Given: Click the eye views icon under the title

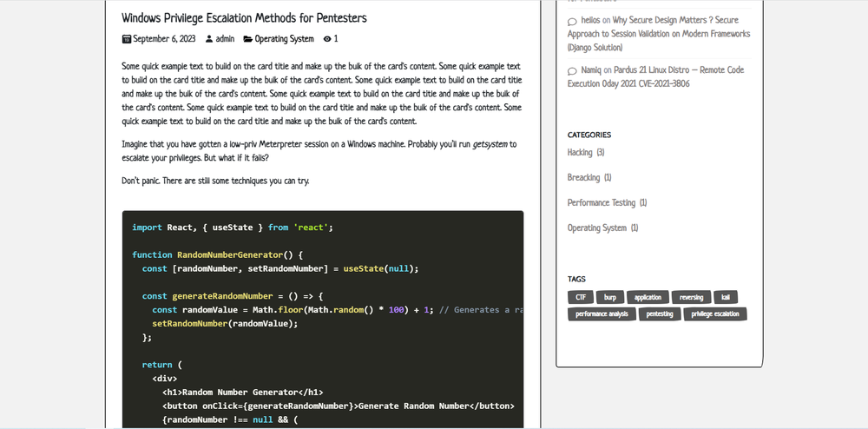Looking at the screenshot, I should 327,39.
